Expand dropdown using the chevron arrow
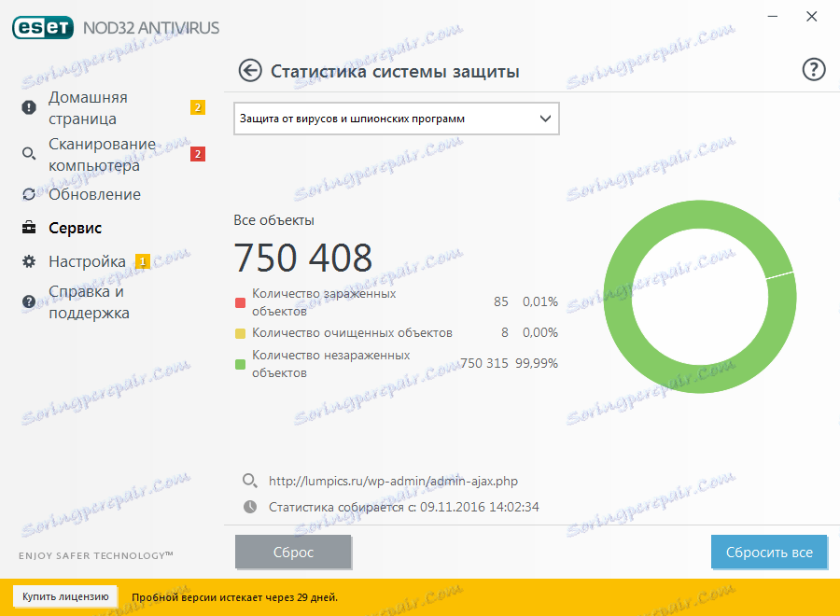Screen dimensions: 840x616 tap(545, 119)
